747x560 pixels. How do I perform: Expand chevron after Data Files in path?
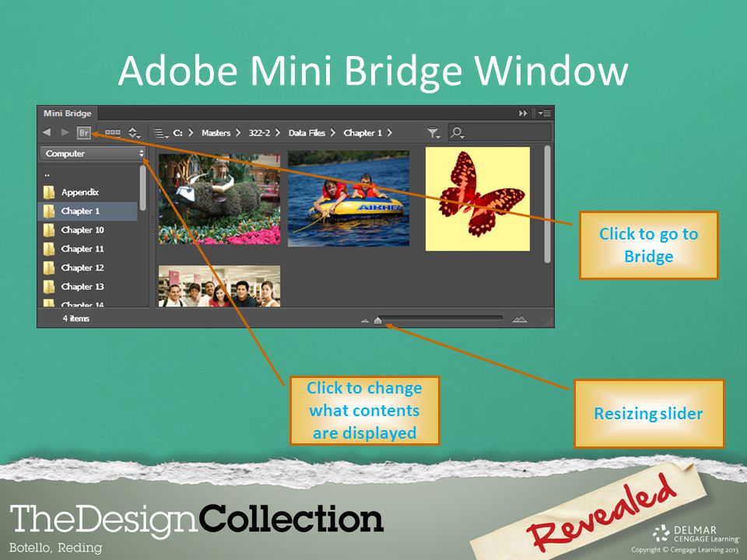tap(332, 133)
